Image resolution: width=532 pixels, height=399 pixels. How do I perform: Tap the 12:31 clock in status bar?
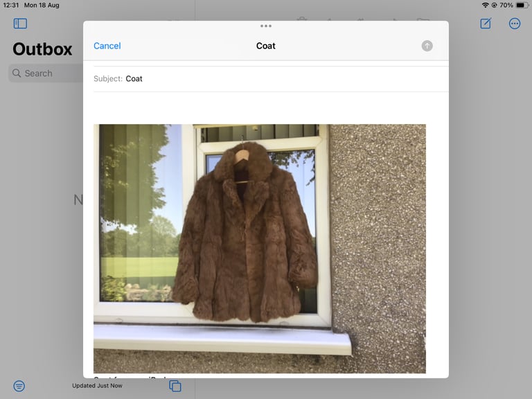click(11, 5)
